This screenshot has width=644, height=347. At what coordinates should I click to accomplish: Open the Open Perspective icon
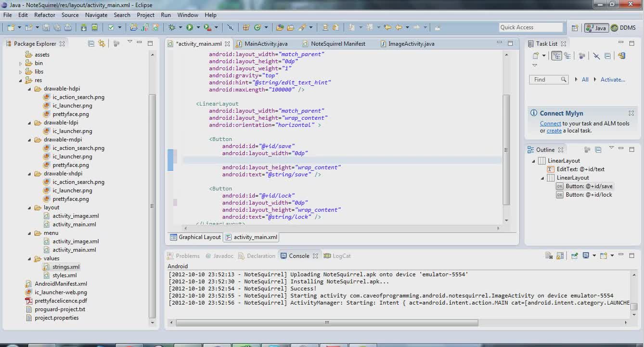(x=575, y=27)
